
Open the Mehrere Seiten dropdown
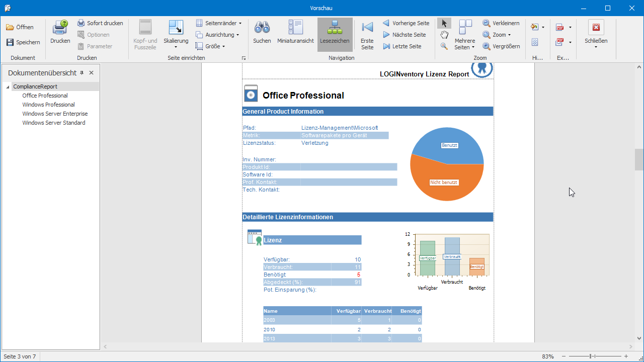(465, 34)
